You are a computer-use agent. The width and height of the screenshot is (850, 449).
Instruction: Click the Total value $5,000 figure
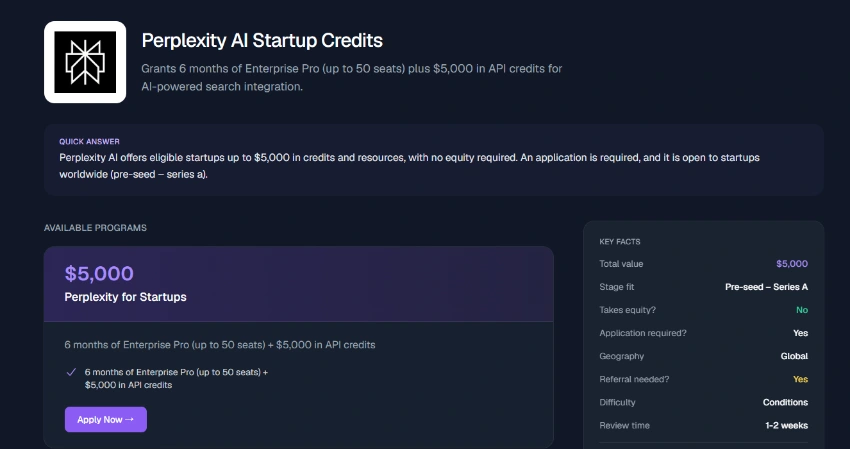point(792,264)
